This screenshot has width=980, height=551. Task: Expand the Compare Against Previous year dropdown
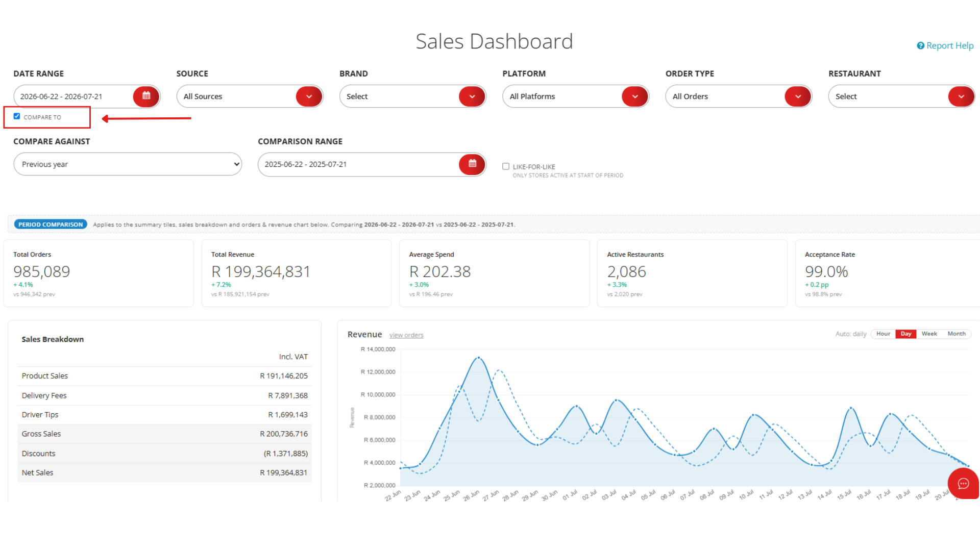[x=128, y=164]
